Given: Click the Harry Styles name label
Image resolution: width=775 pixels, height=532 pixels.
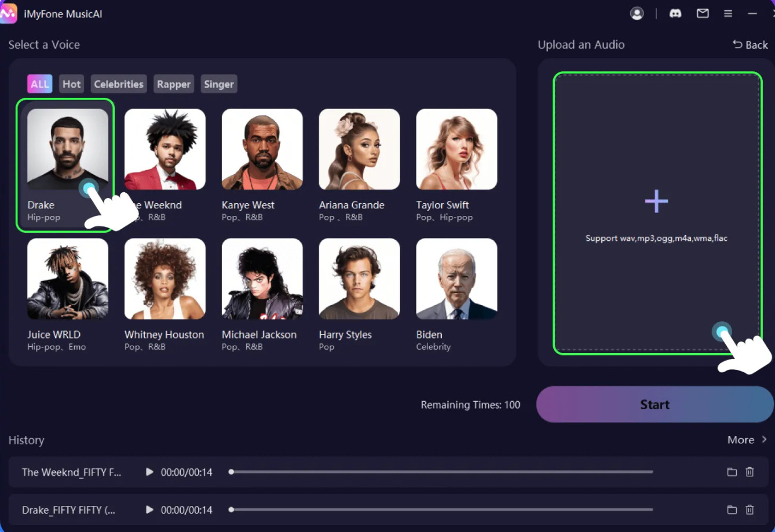Looking at the screenshot, I should 345,335.
